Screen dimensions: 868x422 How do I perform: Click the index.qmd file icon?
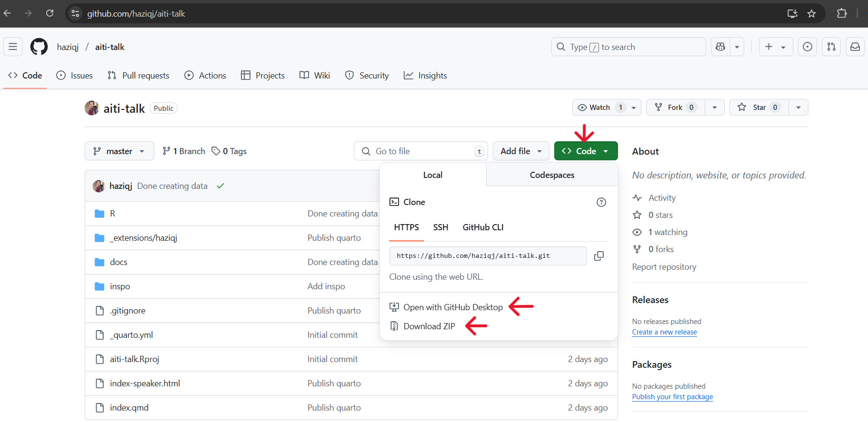pos(100,408)
